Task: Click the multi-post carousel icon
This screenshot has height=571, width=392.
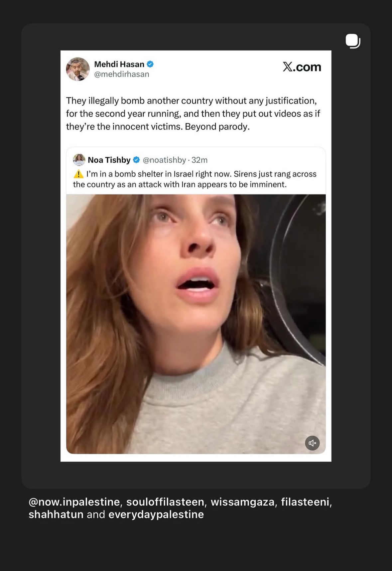Action: [x=352, y=41]
